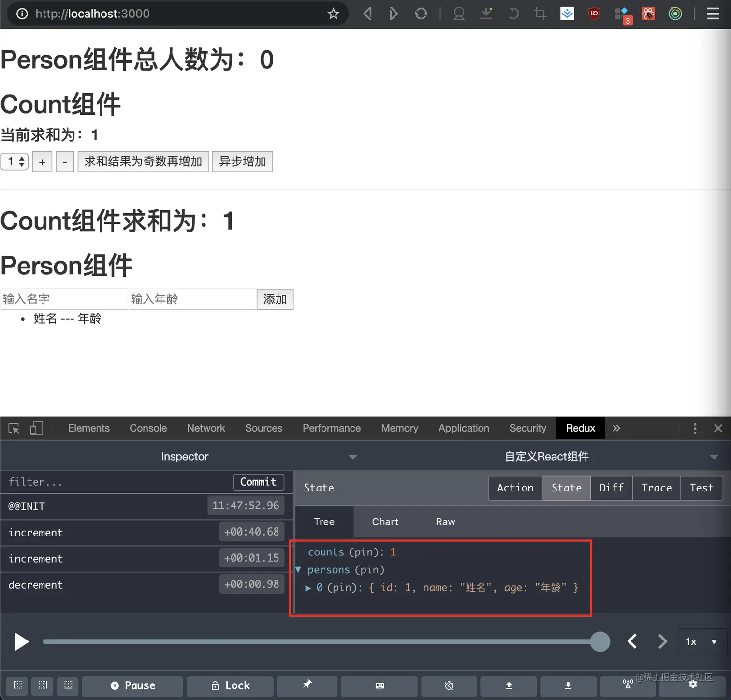Open the extension with the 3 badge
Image resolution: width=731 pixels, height=700 pixels.
pyautogui.click(x=622, y=15)
